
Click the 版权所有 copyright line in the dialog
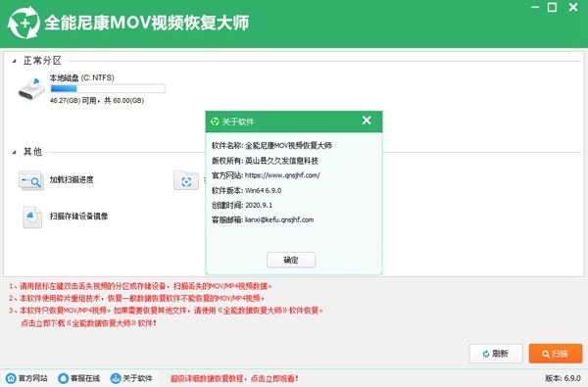[265, 161]
